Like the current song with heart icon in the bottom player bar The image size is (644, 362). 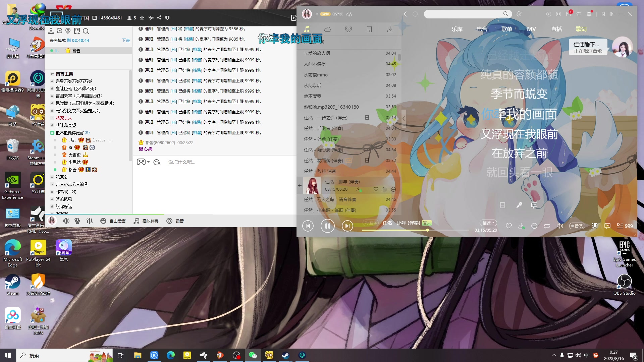(508, 226)
